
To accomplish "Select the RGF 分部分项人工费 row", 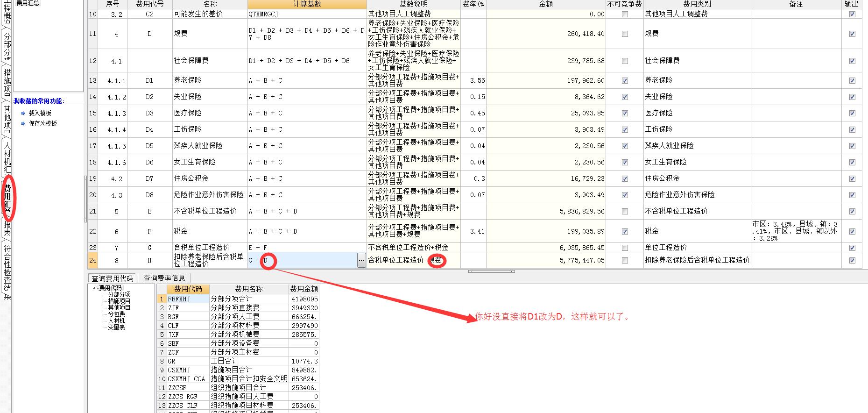I will click(238, 317).
